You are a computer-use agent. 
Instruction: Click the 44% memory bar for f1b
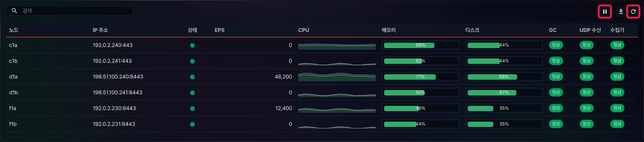[x=420, y=124]
